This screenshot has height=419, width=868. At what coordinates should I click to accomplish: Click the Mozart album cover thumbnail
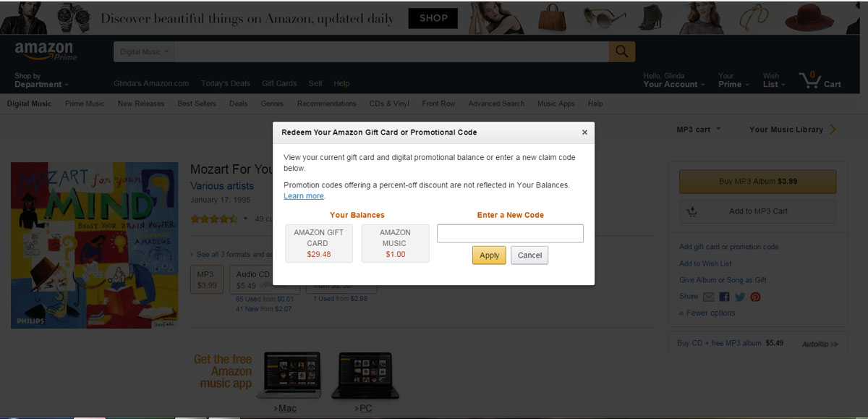(x=94, y=245)
